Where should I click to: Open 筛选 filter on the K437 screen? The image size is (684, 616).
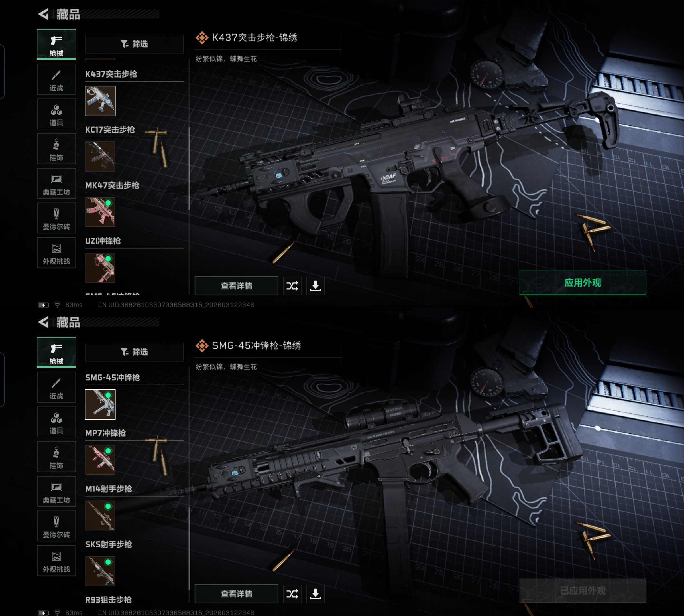(135, 44)
